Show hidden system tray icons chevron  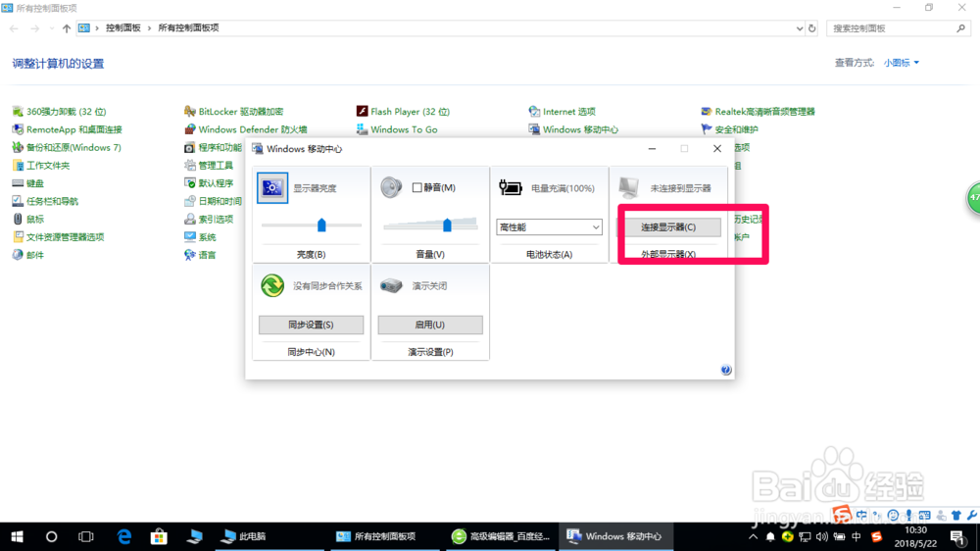pos(753,536)
